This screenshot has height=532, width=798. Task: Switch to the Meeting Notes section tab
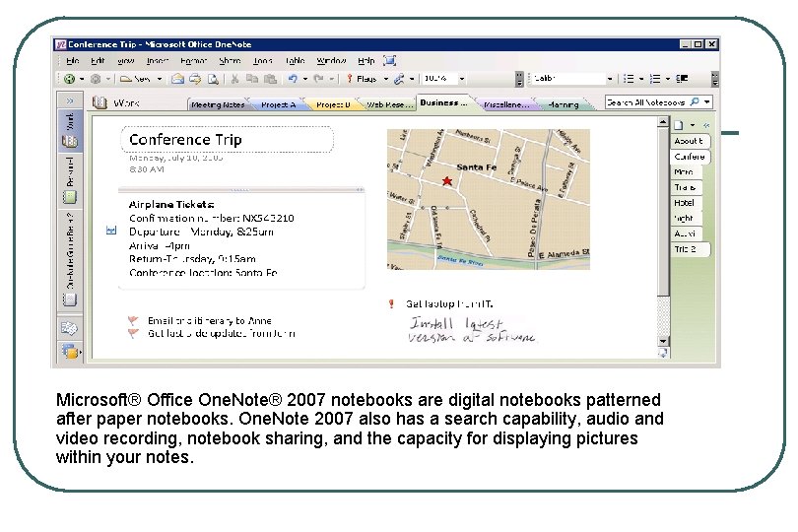coord(218,104)
